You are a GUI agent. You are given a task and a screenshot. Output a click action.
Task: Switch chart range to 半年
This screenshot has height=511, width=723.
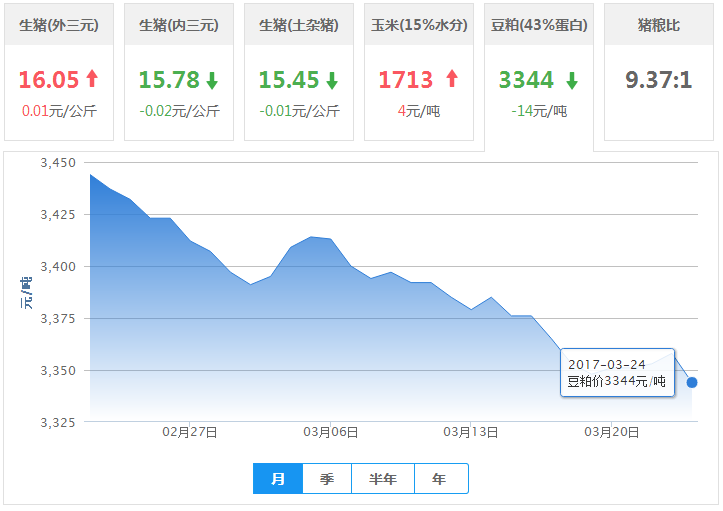click(x=383, y=479)
